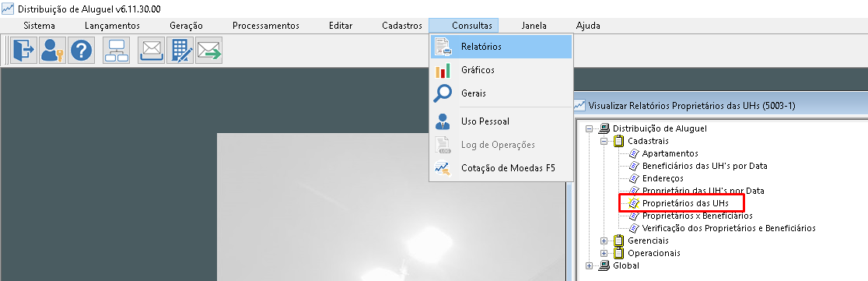Open the Sistema menu

coord(40,26)
